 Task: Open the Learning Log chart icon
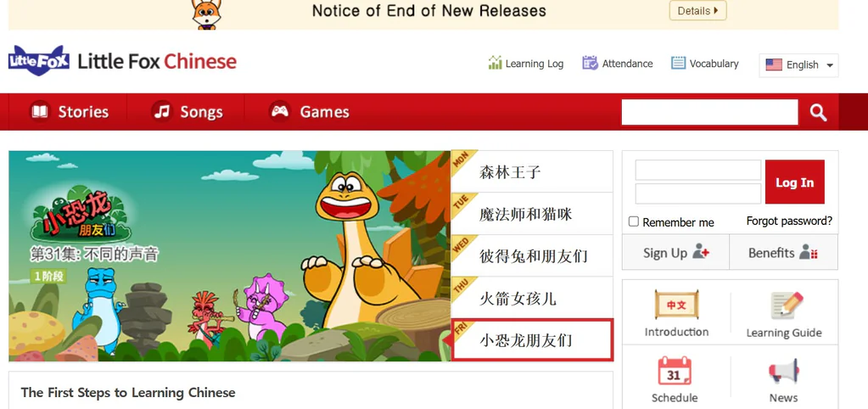coord(495,63)
